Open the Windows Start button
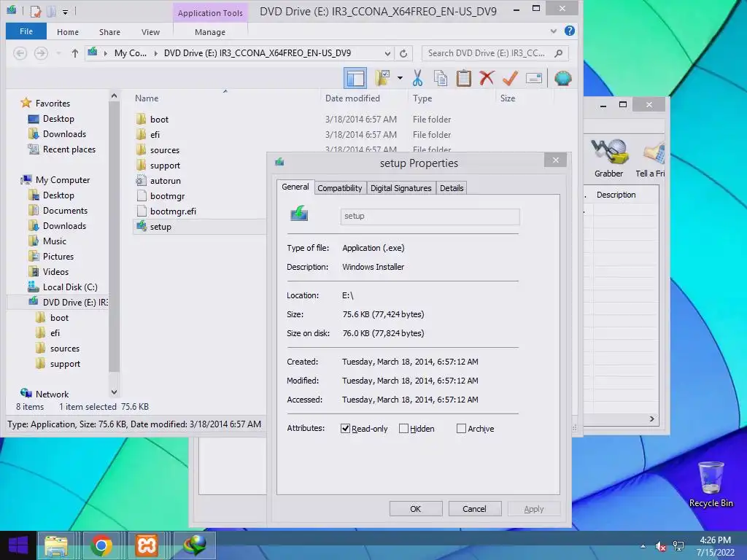This screenshot has width=747, height=560. click(18, 545)
